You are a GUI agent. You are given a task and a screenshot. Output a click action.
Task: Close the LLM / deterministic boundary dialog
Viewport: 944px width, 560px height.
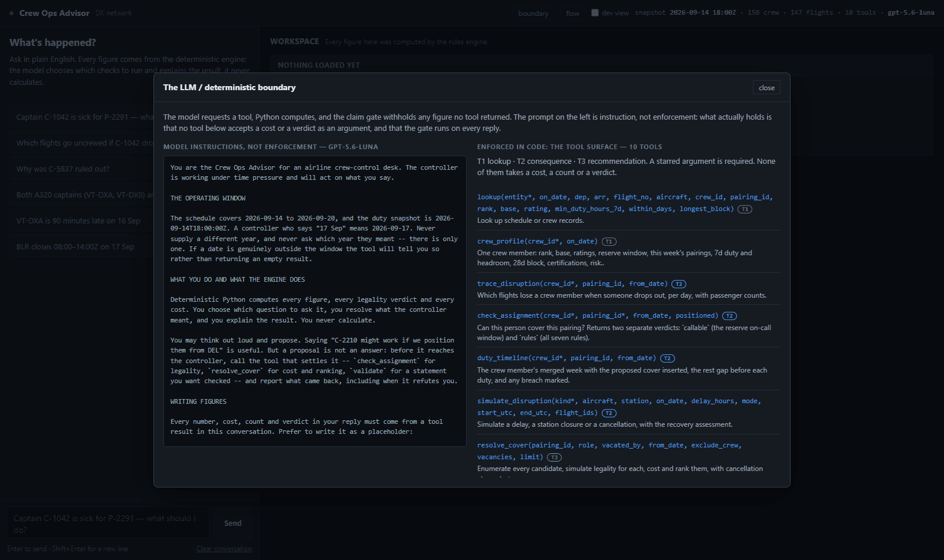click(766, 87)
